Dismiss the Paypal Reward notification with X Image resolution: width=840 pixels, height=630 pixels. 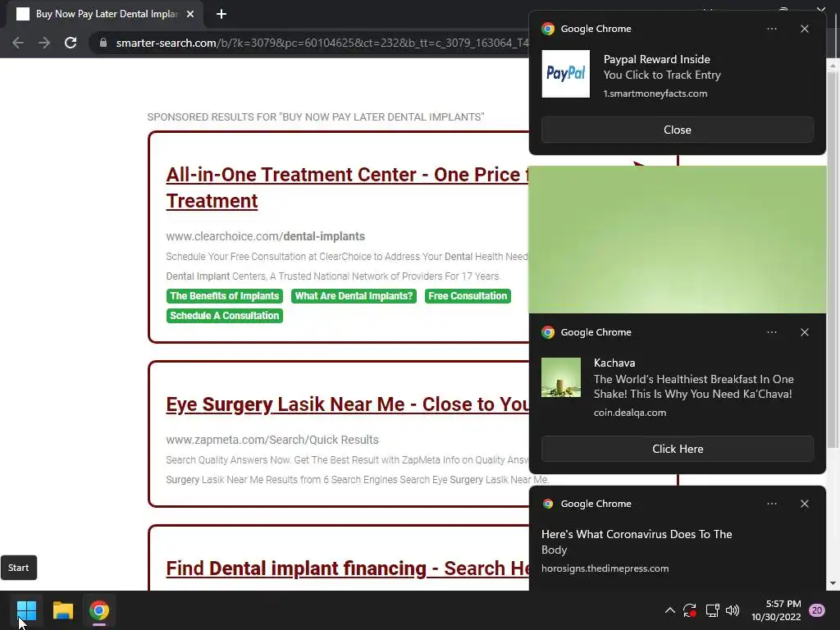tap(804, 29)
